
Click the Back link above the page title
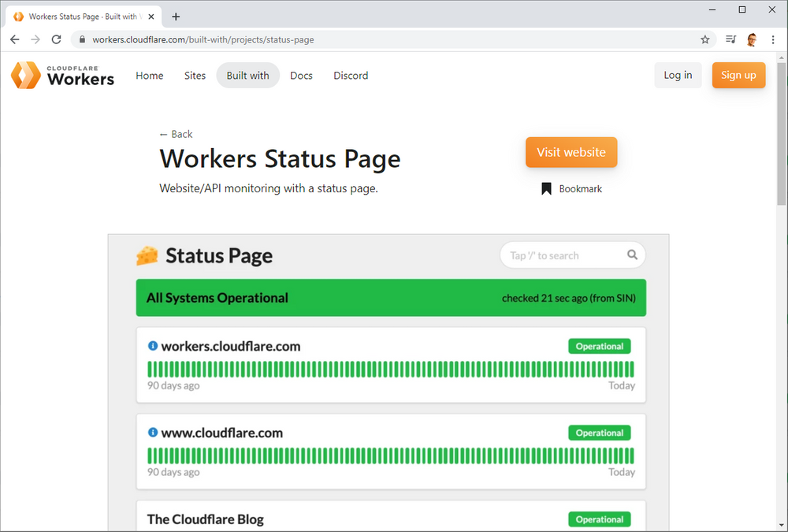coord(176,134)
